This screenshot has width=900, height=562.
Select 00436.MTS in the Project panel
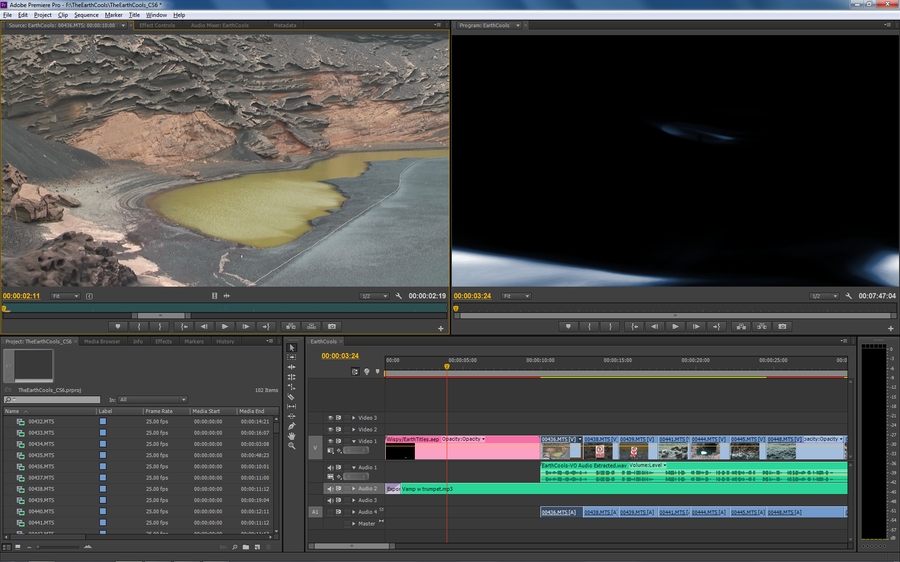(x=41, y=467)
